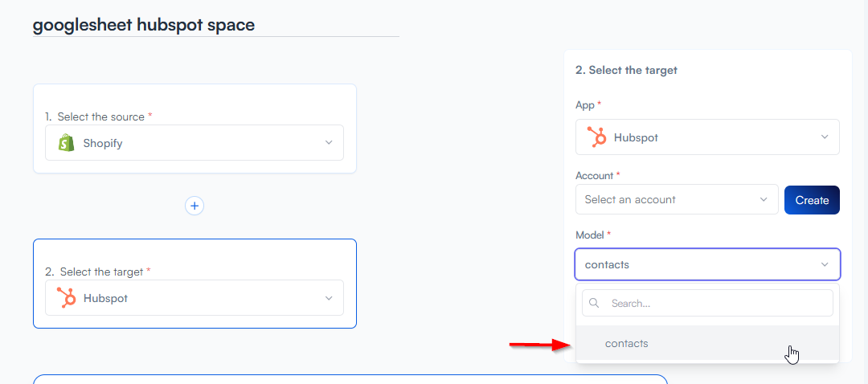Collapse the Model dropdown using its chevron

(825, 264)
